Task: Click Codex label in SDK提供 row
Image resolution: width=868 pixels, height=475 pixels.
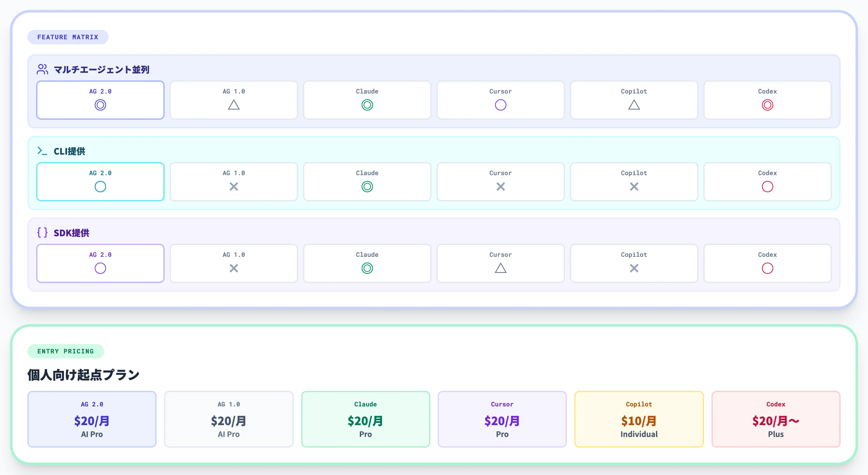Action: pos(768,255)
